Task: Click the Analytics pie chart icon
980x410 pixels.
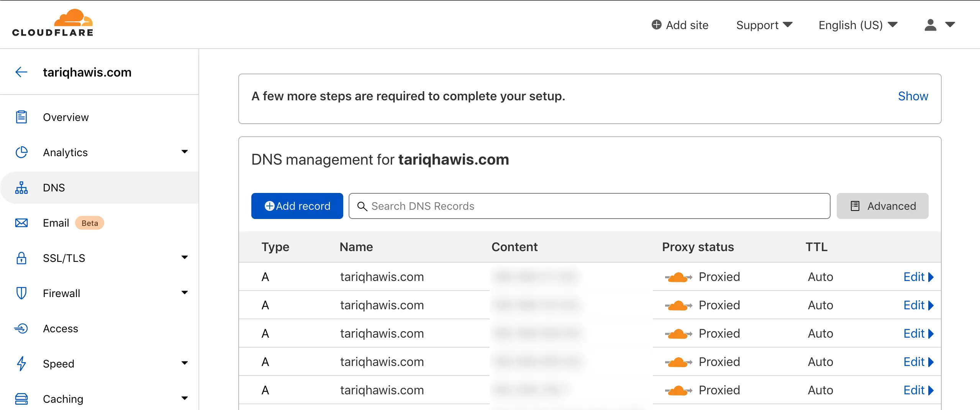Action: 21,152
